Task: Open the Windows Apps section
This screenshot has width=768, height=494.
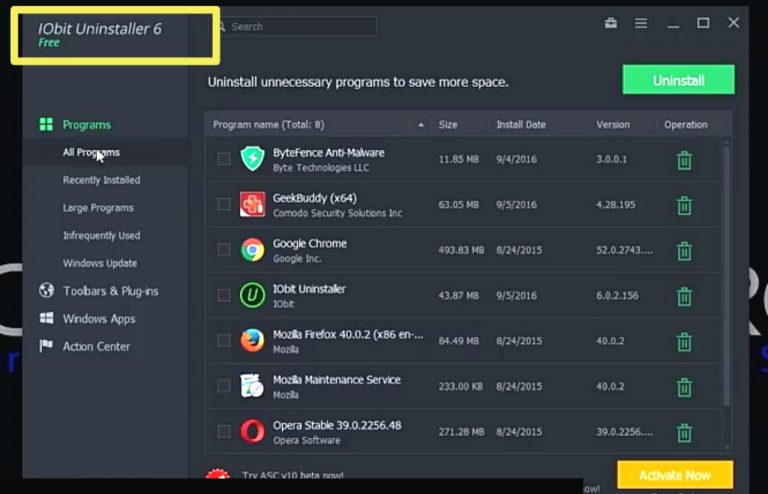Action: coord(99,319)
